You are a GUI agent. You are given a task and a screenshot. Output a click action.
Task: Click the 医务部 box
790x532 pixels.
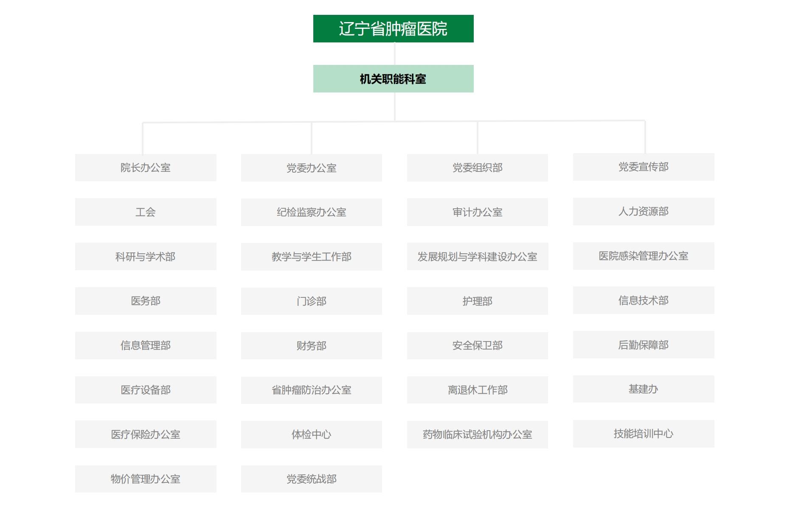pyautogui.click(x=146, y=301)
